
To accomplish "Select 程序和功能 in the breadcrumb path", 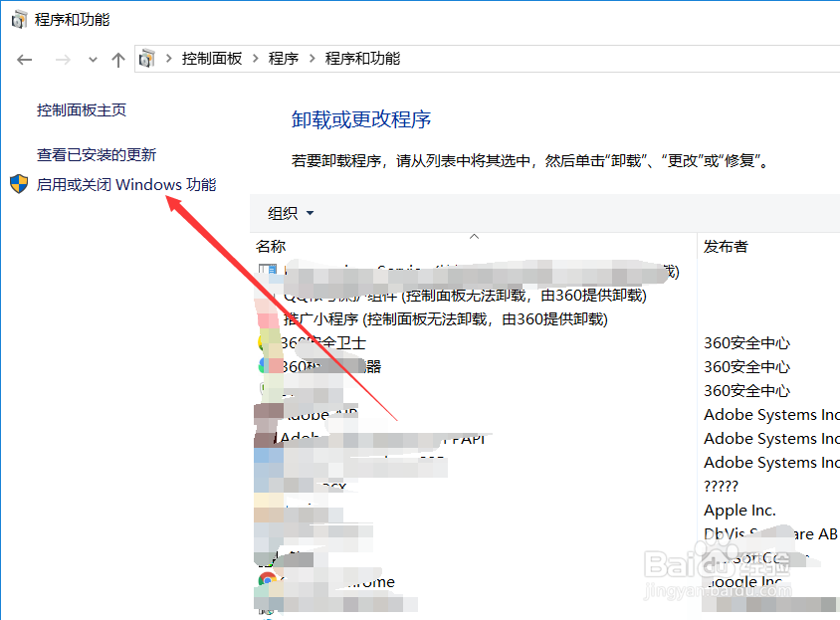I will tap(362, 58).
